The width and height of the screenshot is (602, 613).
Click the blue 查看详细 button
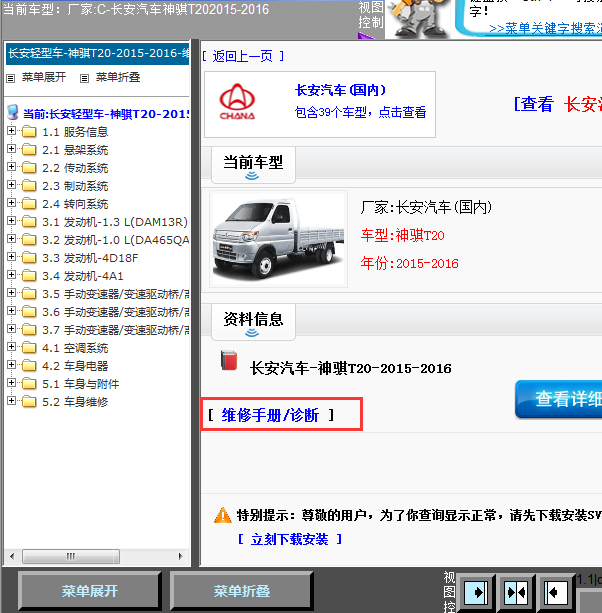pyautogui.click(x=559, y=399)
